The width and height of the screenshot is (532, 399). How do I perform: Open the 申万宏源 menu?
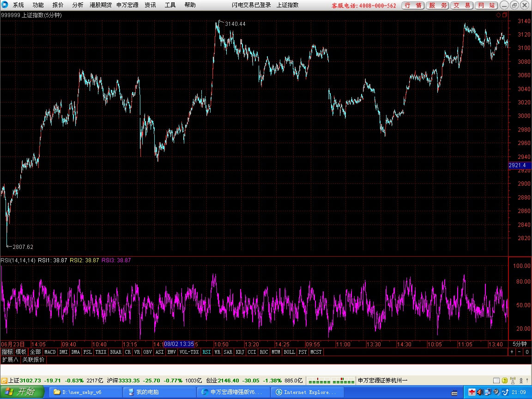click(127, 5)
